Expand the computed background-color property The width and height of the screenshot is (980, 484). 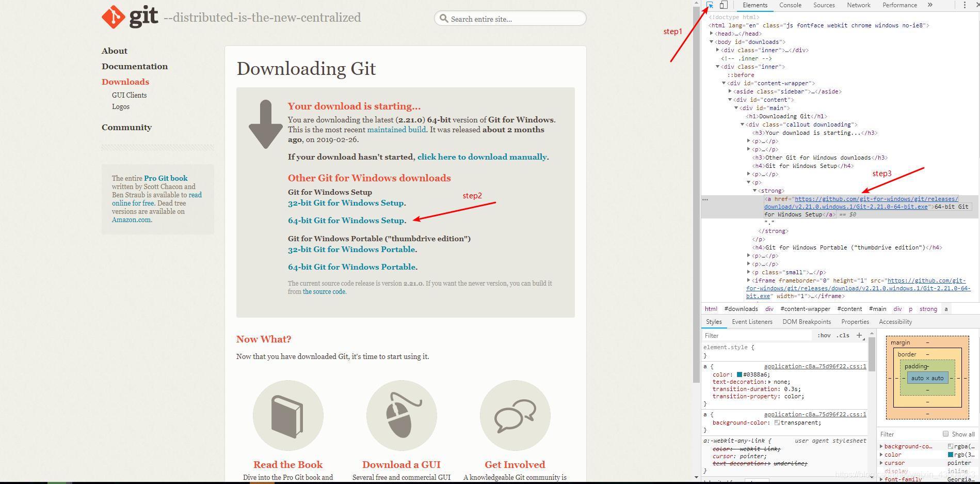[881, 446]
